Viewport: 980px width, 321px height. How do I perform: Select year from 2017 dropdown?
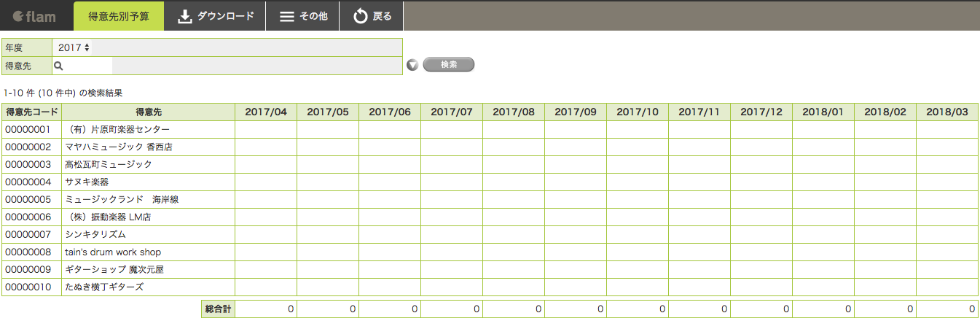[x=74, y=47]
